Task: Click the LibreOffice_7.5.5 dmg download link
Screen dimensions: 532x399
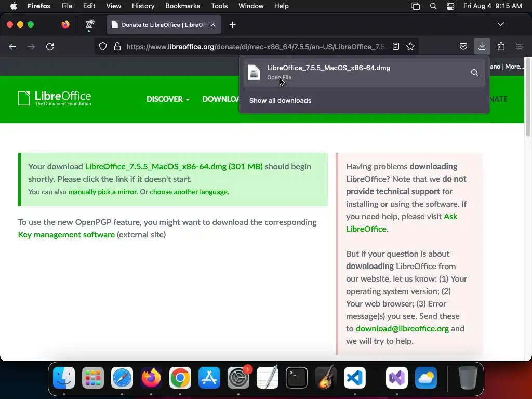Action: [x=174, y=167]
